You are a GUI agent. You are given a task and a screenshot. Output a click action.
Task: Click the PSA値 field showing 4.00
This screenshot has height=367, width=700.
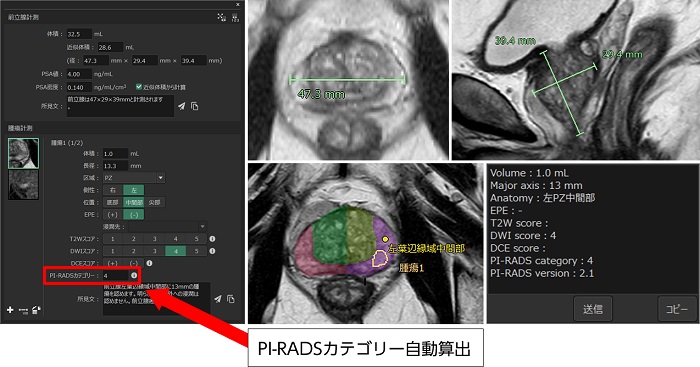tap(79, 74)
